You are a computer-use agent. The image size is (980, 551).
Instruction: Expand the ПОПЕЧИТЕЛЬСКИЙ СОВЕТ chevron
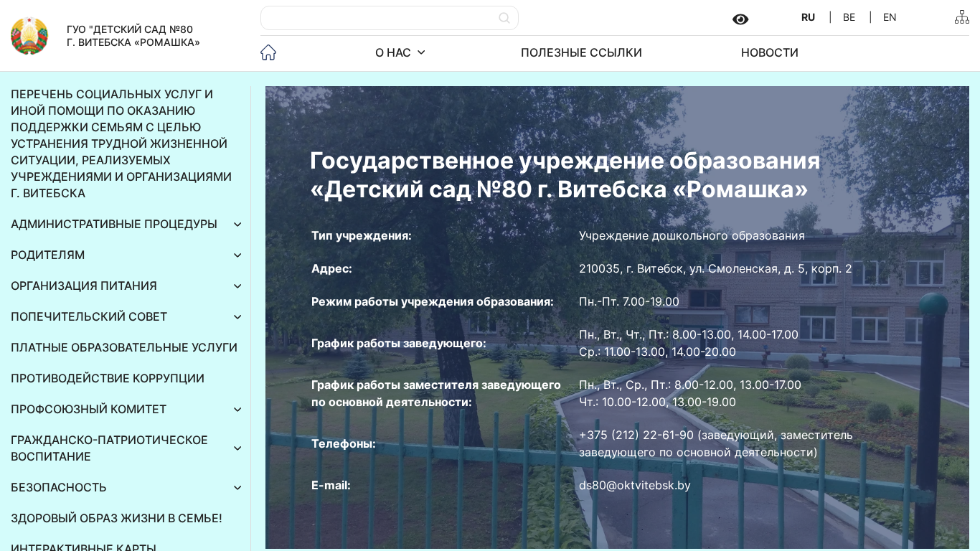tap(237, 317)
